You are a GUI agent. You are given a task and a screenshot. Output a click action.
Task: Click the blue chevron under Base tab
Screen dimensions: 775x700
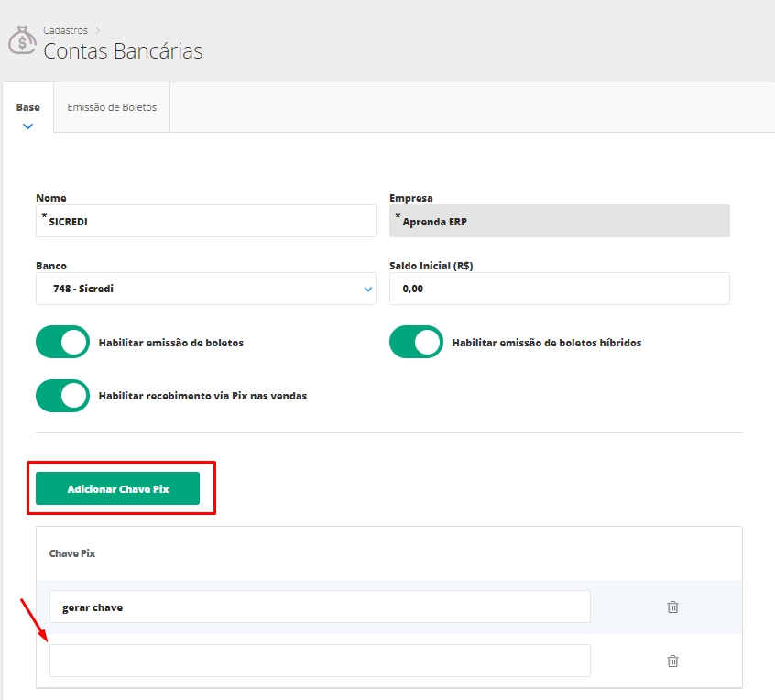[x=27, y=126]
